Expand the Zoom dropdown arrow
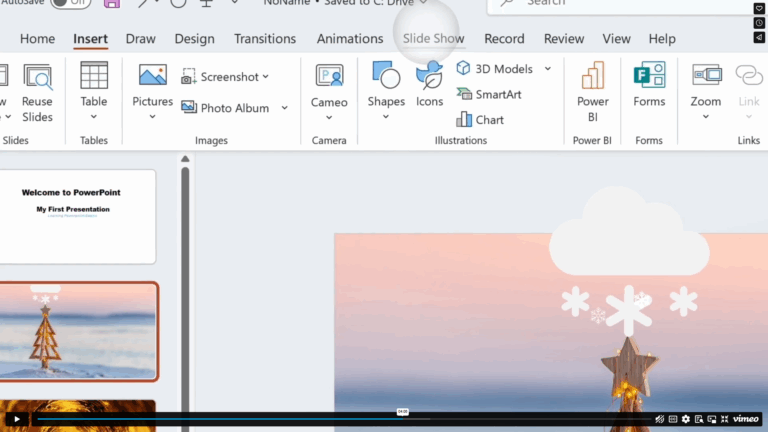This screenshot has width=768, height=432. (x=706, y=117)
